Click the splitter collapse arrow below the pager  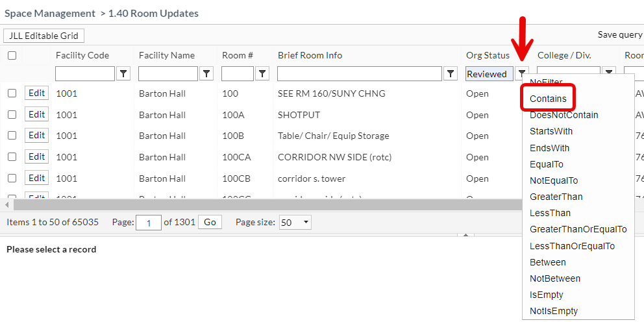465,236
